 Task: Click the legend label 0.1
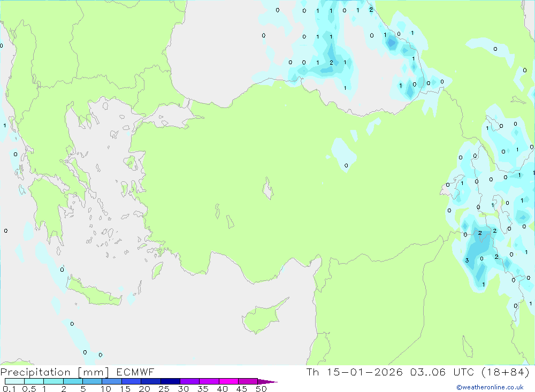pyautogui.click(x=9, y=389)
